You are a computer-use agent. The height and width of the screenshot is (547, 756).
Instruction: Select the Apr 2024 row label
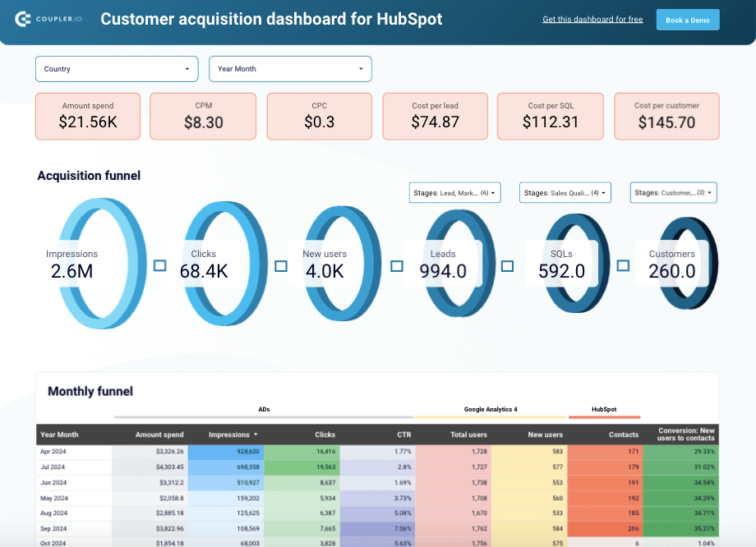pyautogui.click(x=53, y=452)
